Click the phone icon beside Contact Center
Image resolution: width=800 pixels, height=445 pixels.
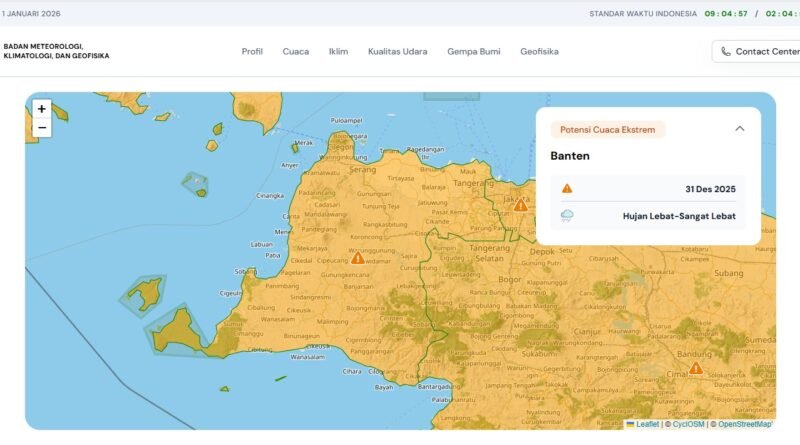tap(725, 52)
